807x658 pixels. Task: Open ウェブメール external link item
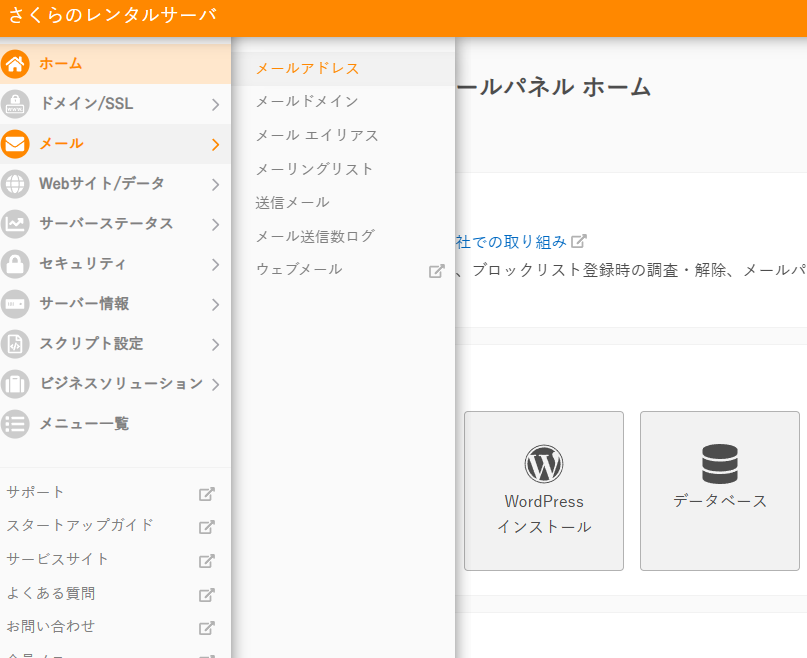(x=299, y=269)
